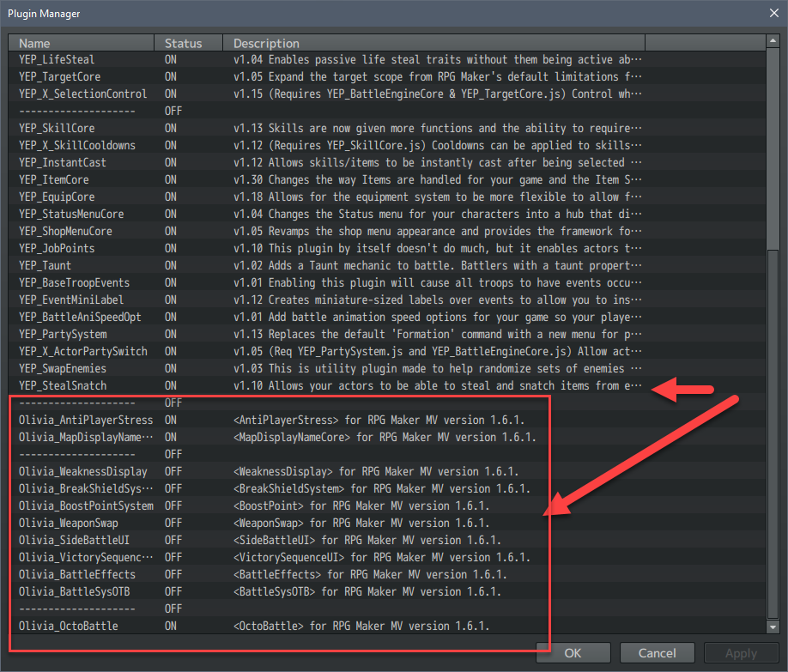Select the YEP_X_SelectionControl plugin

[x=387, y=94]
